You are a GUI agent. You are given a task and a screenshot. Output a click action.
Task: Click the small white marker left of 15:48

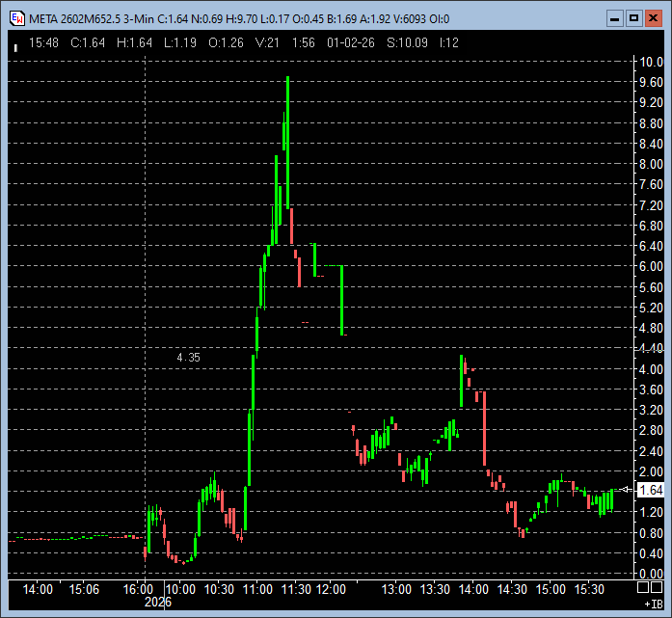pos(16,44)
